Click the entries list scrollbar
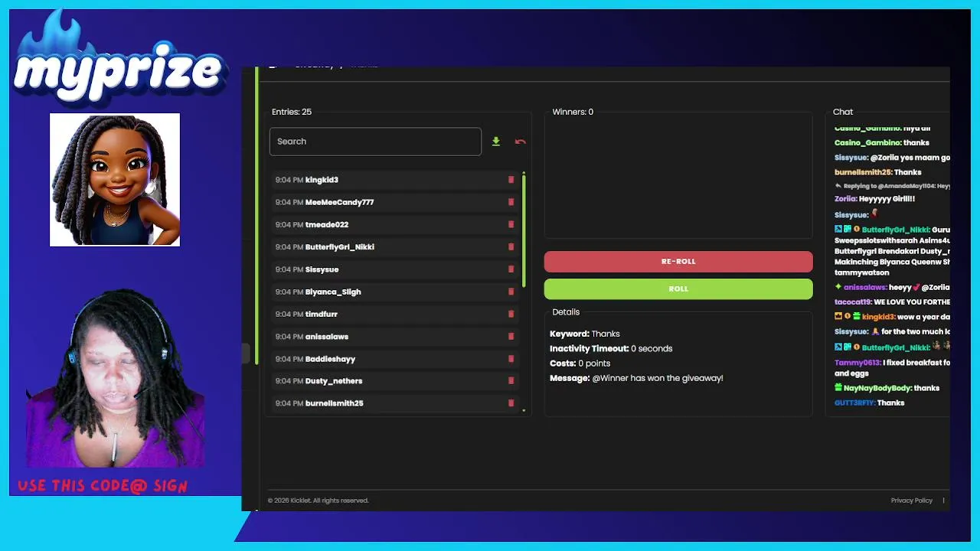 click(524, 230)
